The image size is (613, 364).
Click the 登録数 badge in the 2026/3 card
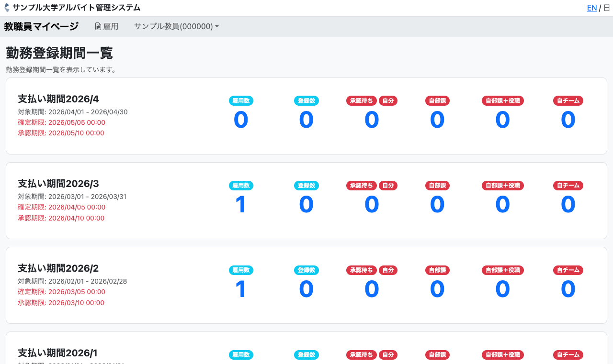tap(306, 185)
